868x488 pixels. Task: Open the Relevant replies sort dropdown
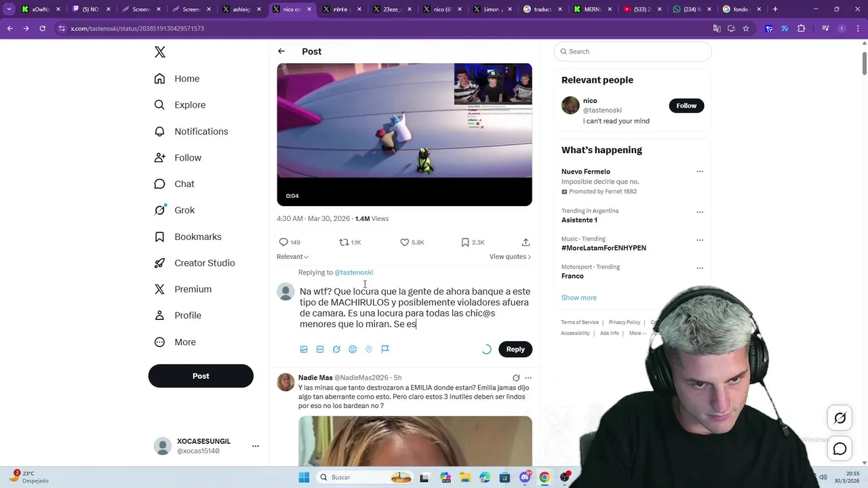(292, 257)
